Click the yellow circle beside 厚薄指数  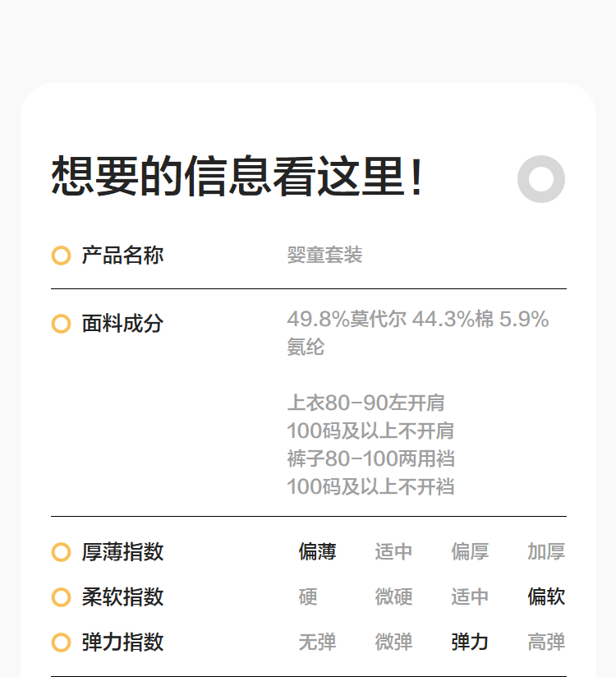61,552
